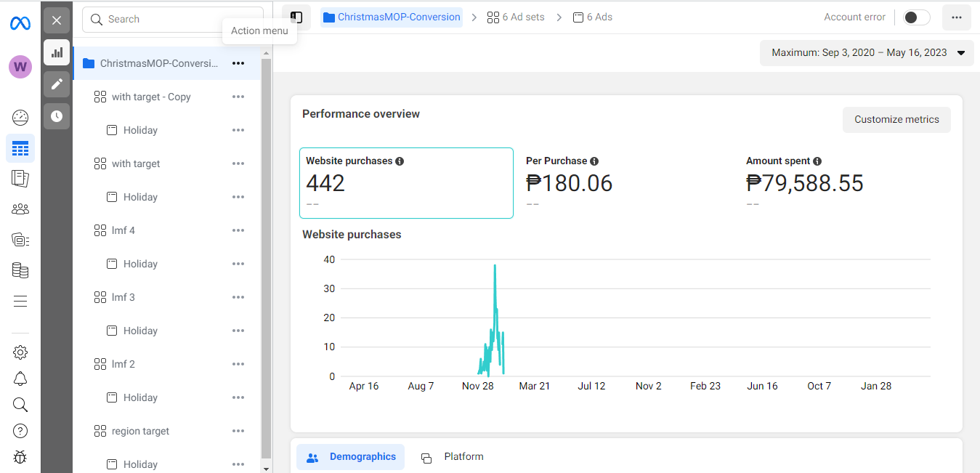The height and width of the screenshot is (473, 980).
Task: Open action menu for ChristmasMOP-Conversion campaign
Action: (238, 63)
